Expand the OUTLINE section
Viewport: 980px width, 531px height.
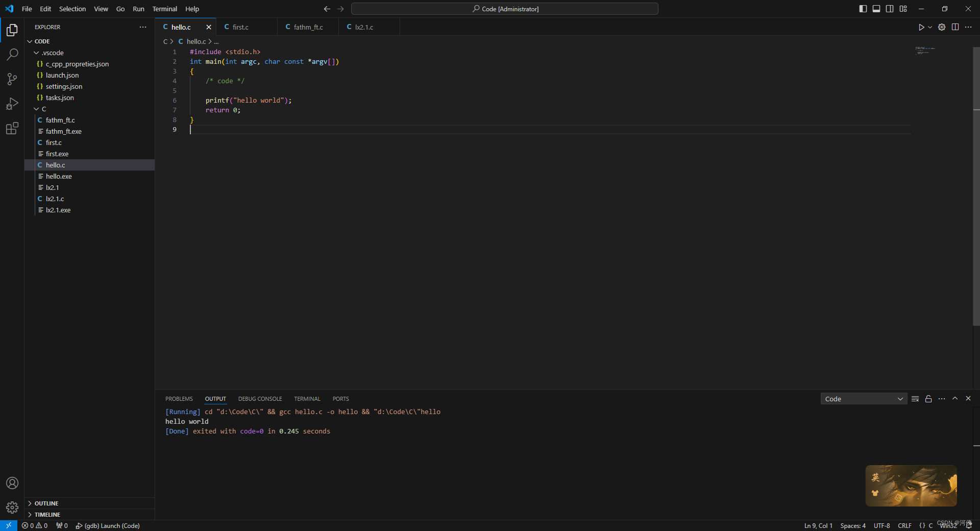click(89, 503)
